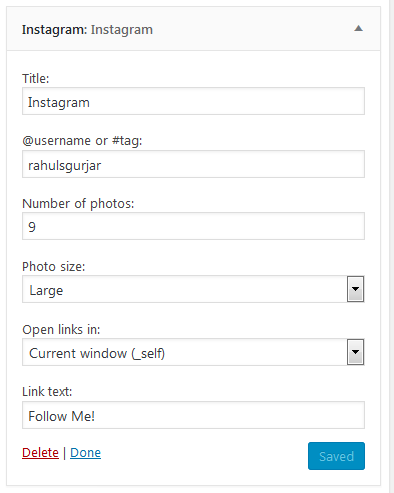
Task: Click the gray Instagram subtitle in the widget header
Action: [x=122, y=30]
